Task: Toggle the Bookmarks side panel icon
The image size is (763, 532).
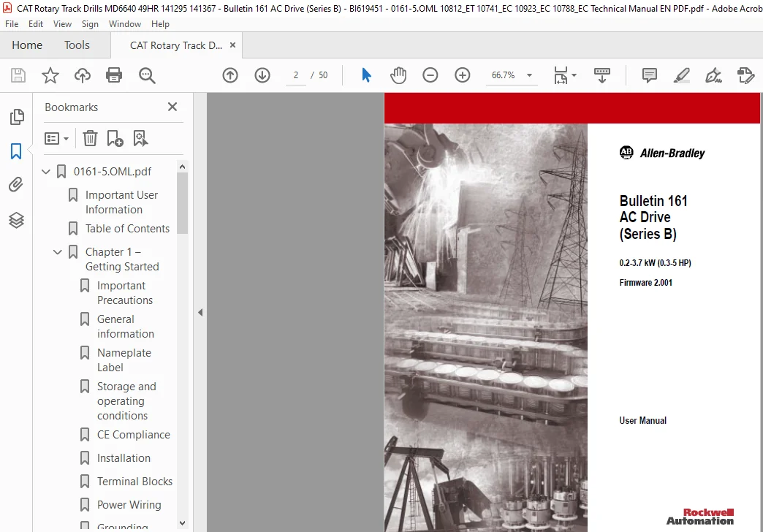Action: tap(16, 151)
